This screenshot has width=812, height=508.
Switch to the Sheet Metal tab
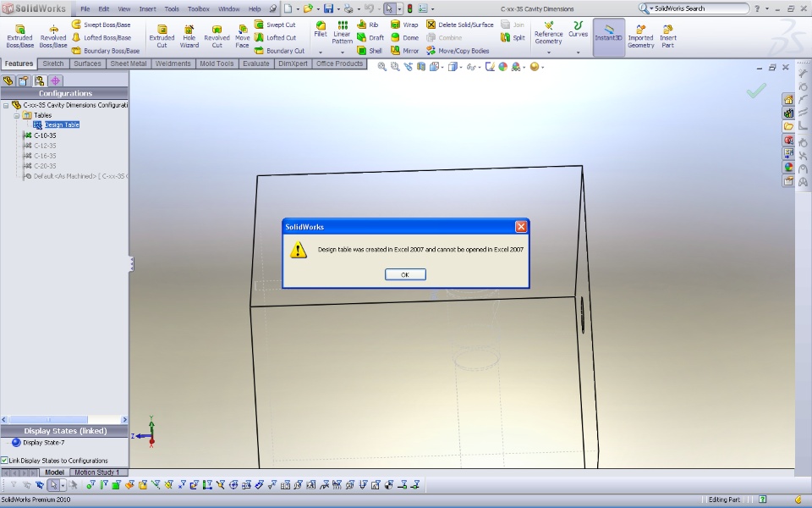coord(129,63)
